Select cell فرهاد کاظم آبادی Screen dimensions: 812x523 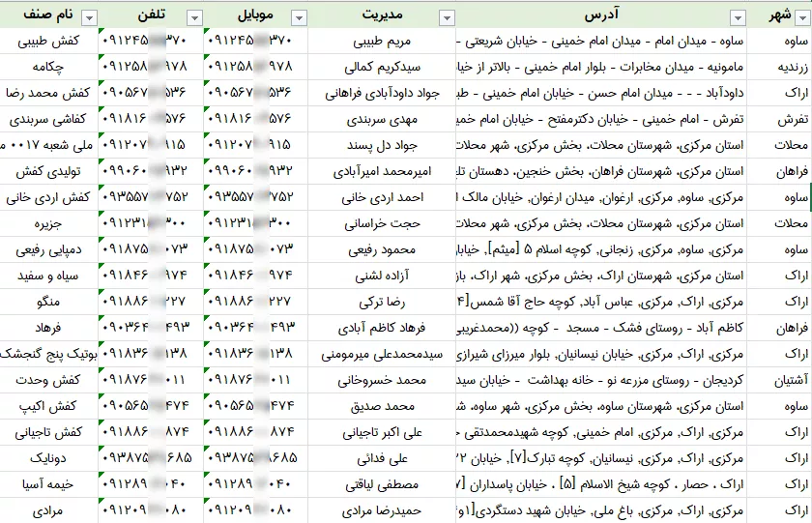(x=382, y=328)
